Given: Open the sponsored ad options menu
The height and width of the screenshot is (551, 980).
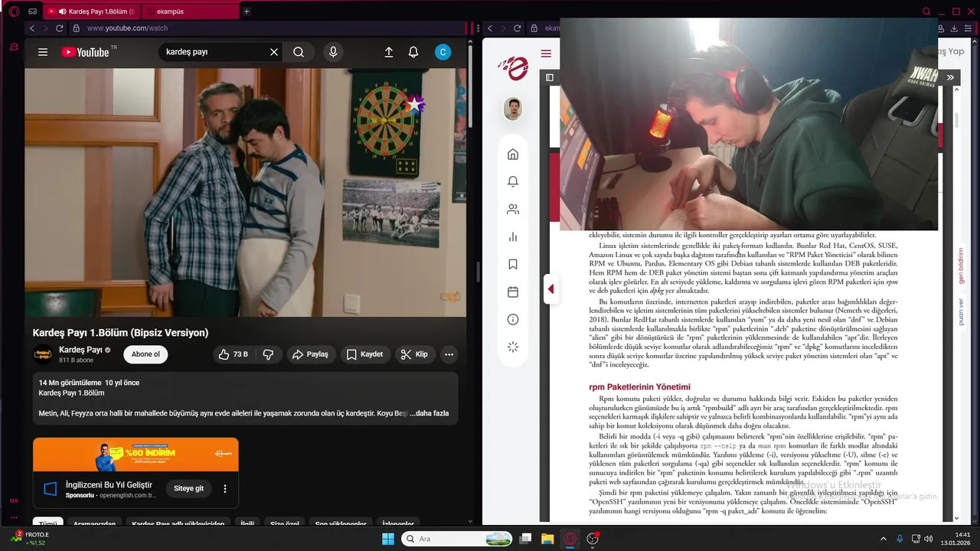Looking at the screenshot, I should click(225, 488).
